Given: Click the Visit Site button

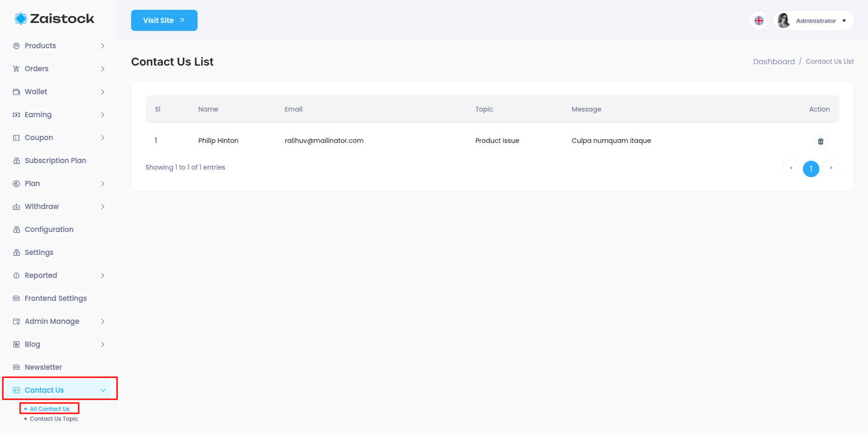Looking at the screenshot, I should click(x=164, y=21).
